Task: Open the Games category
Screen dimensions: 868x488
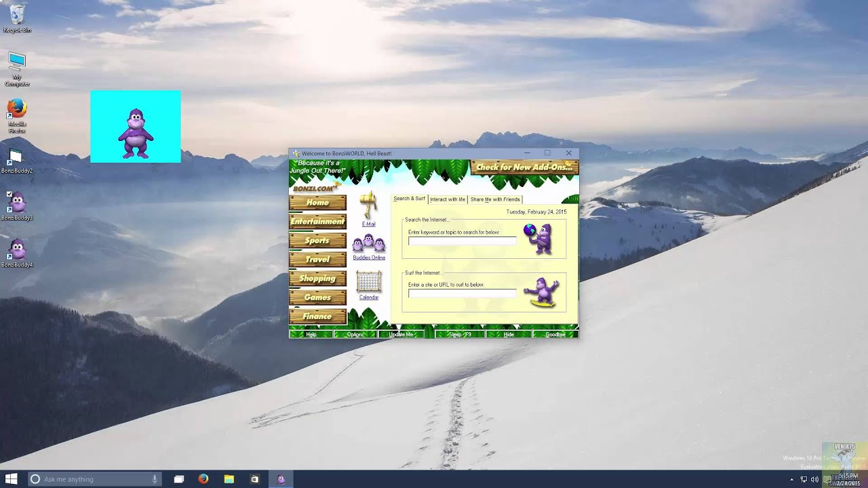Action: tap(317, 298)
